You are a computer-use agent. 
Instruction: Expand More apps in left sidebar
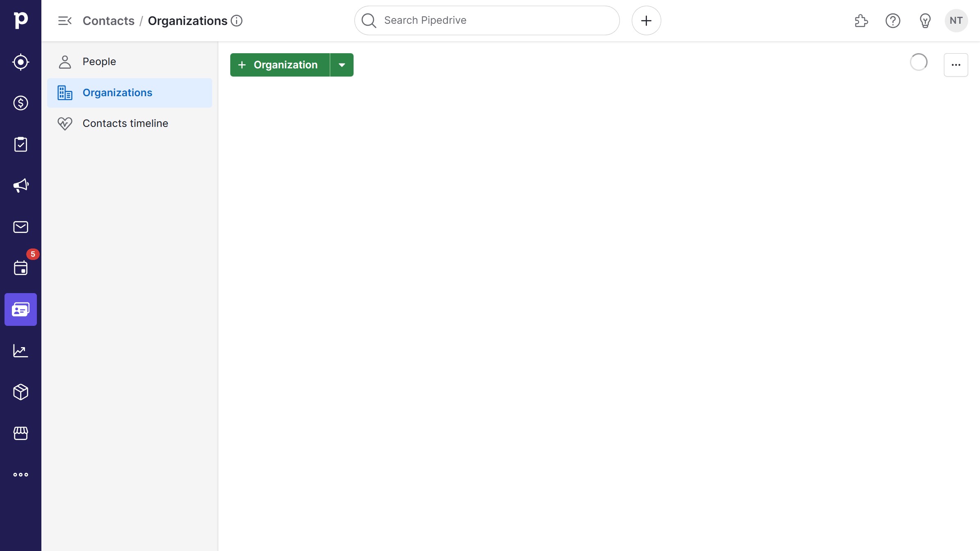pos(20,475)
